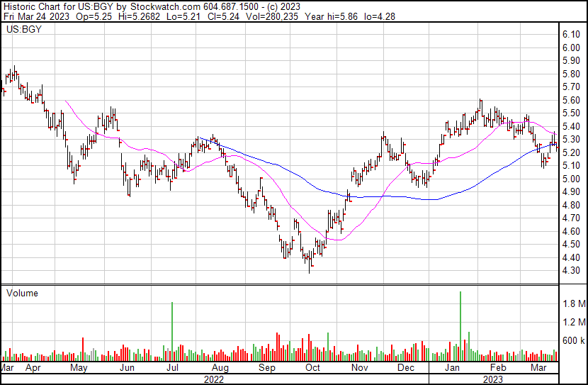This screenshot has height=385, width=588.
Task: Select the Jan label on time axis
Action: (452, 369)
